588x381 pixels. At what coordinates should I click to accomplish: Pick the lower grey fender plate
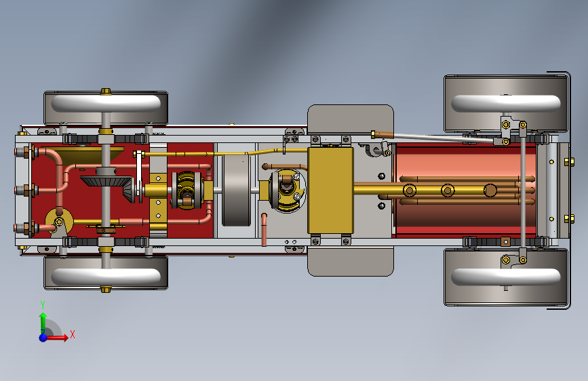click(350, 261)
